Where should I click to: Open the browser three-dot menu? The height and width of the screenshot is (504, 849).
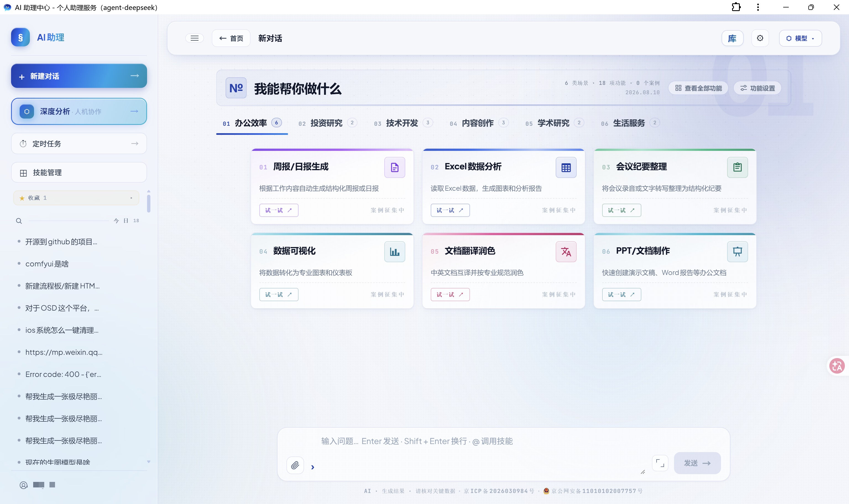(758, 7)
